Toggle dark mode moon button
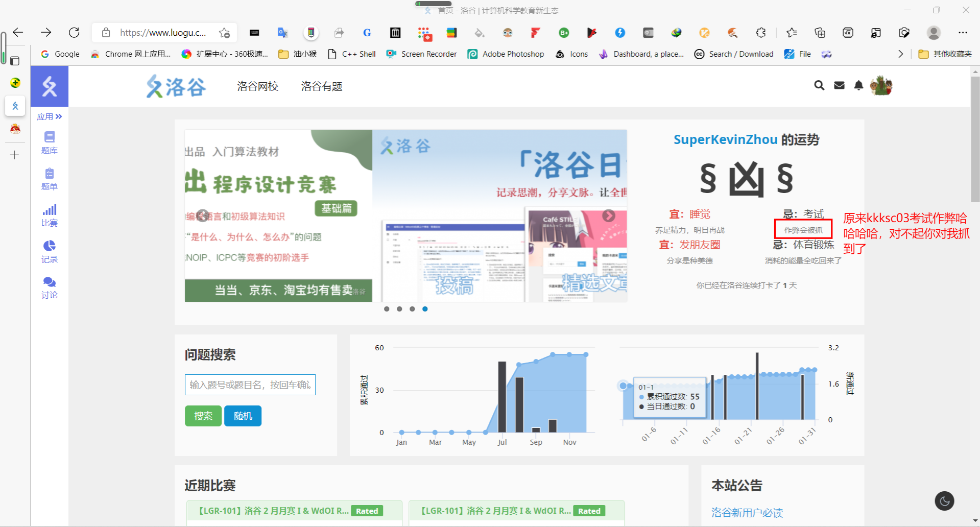This screenshot has height=527, width=980. coord(945,501)
